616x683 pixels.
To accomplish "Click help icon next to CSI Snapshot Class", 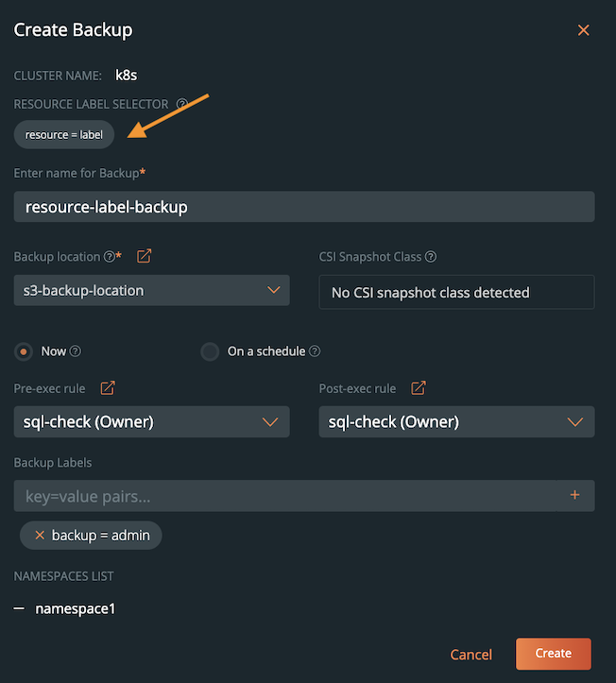I will click(x=431, y=256).
